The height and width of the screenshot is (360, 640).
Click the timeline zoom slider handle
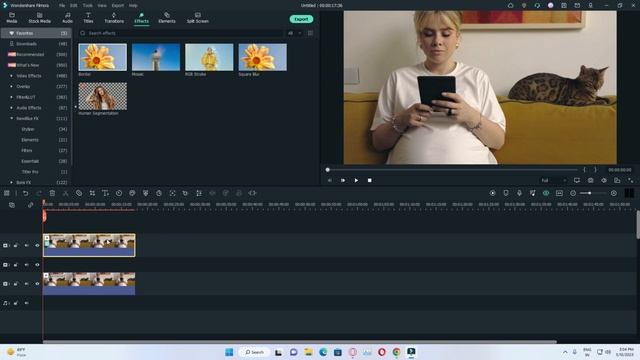point(589,193)
